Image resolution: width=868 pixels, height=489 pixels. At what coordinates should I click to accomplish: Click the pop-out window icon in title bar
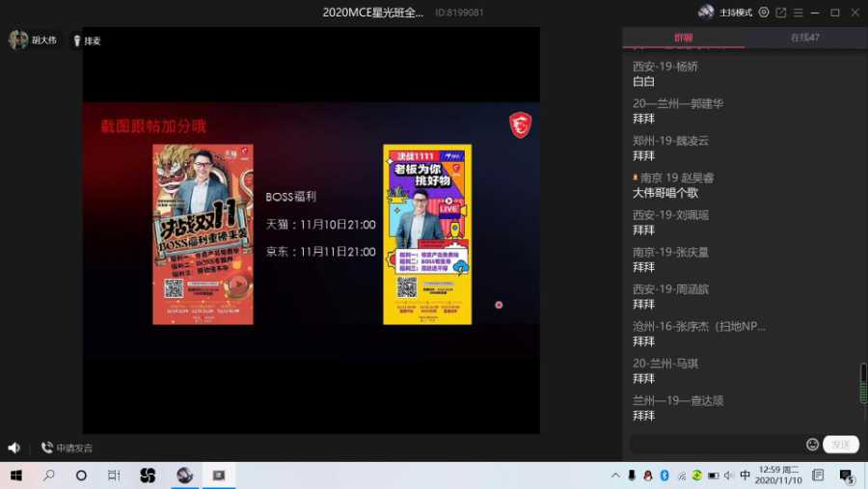pos(780,13)
